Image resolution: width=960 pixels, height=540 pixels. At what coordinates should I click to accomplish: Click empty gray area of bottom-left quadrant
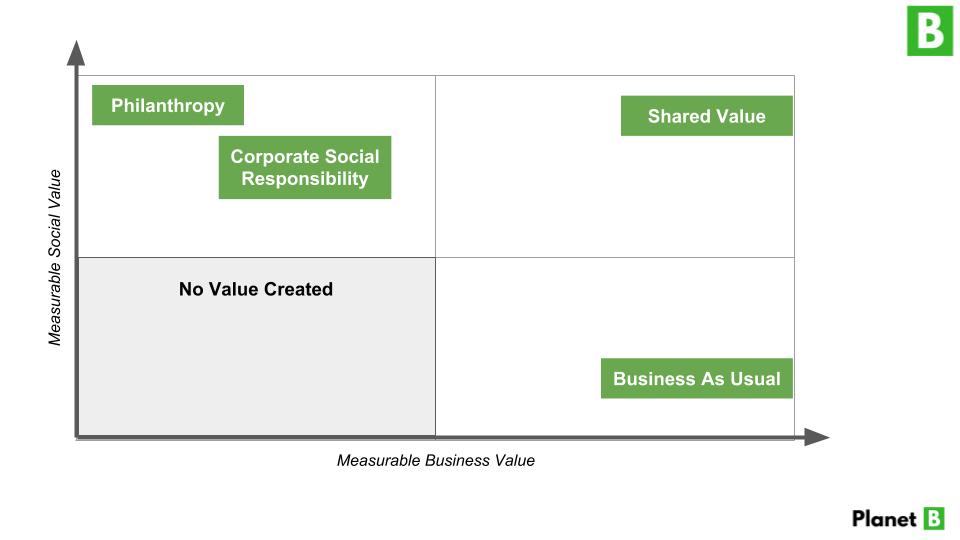256,370
